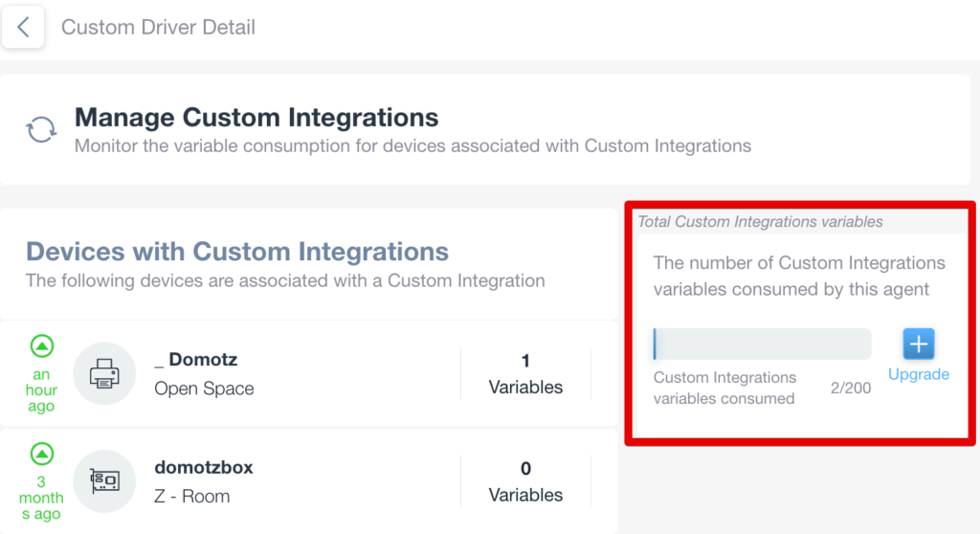Click the variables consumed progress bar
The image size is (980, 534).
click(x=762, y=344)
